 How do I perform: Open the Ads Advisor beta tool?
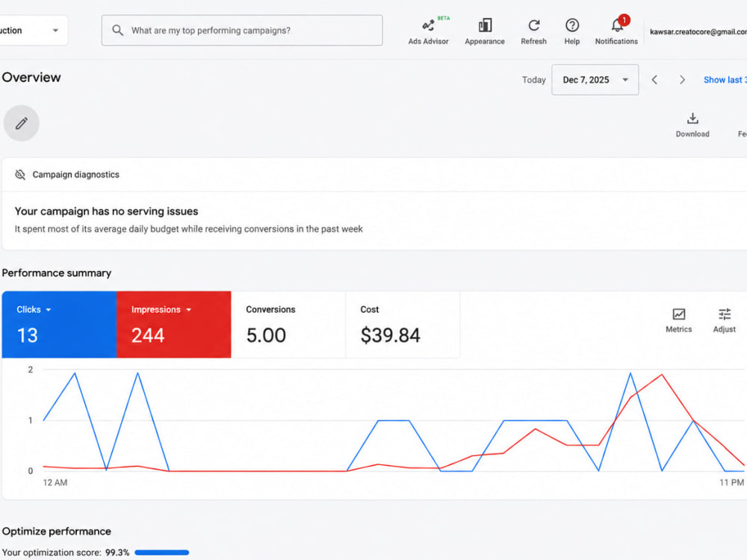428,31
